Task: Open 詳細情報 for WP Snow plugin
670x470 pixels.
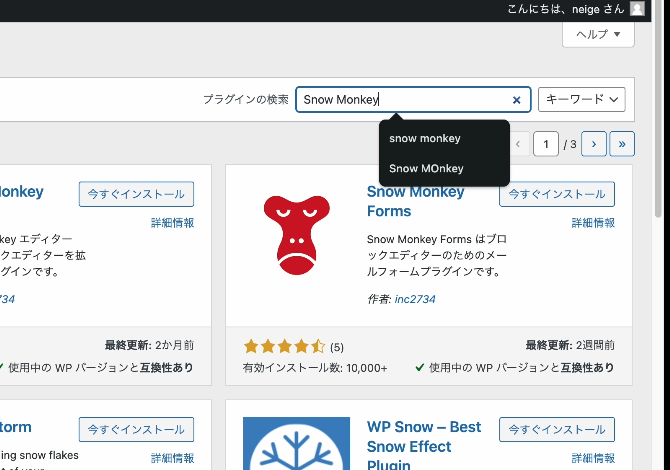Action: [593, 458]
